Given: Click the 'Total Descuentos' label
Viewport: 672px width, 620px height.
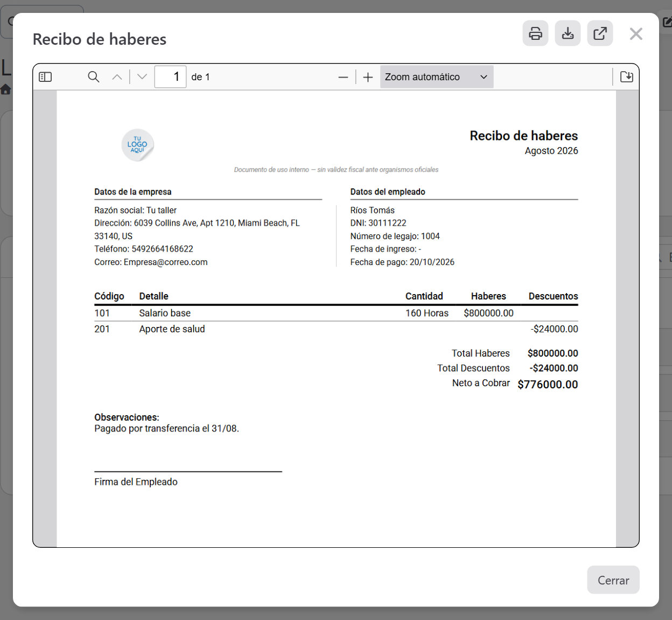Looking at the screenshot, I should coord(473,368).
